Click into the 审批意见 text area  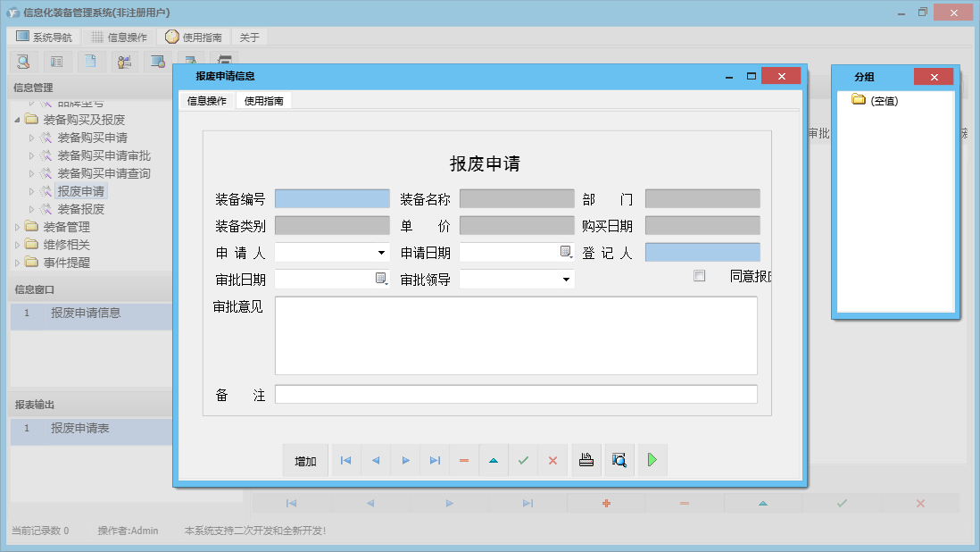[x=516, y=335]
